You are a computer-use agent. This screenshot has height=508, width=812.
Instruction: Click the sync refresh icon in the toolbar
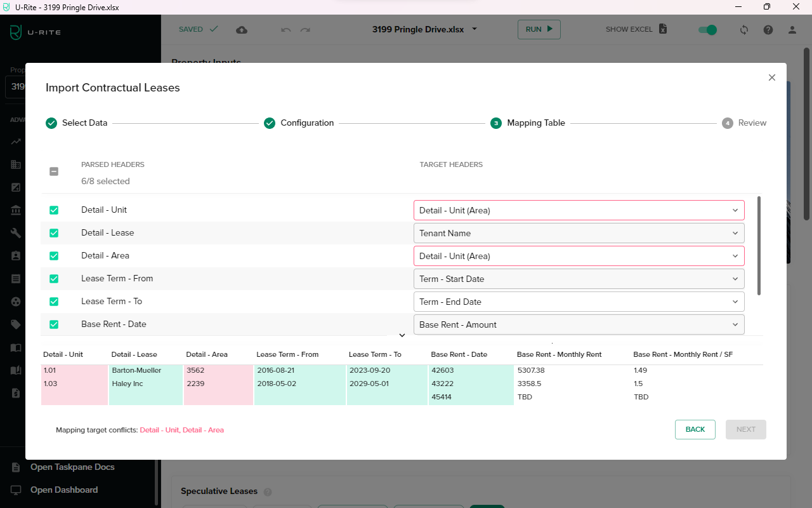[743, 29]
